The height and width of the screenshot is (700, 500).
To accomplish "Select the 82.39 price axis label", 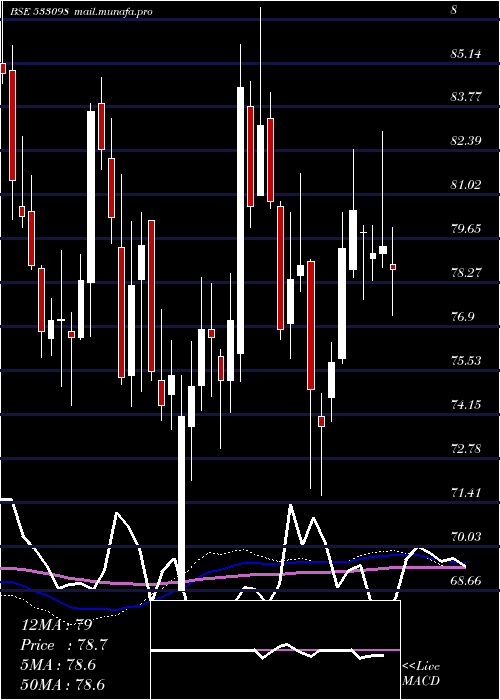I will tap(466, 141).
